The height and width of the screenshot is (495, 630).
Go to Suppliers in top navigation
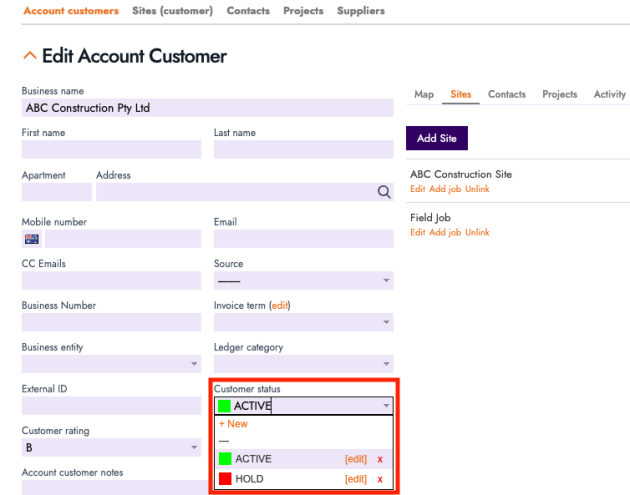(361, 11)
